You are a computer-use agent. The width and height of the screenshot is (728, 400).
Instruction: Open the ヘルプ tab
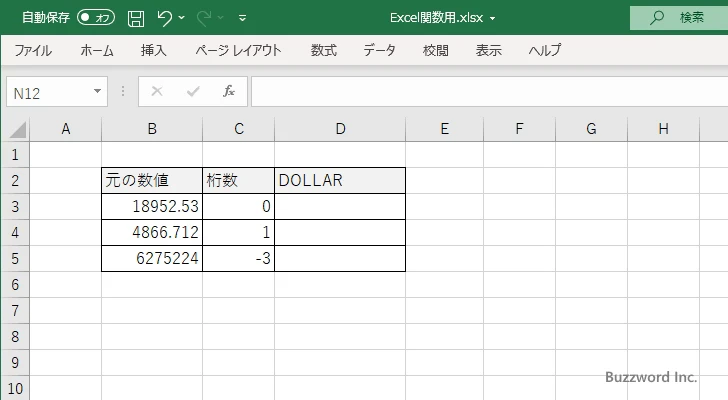tap(545, 50)
